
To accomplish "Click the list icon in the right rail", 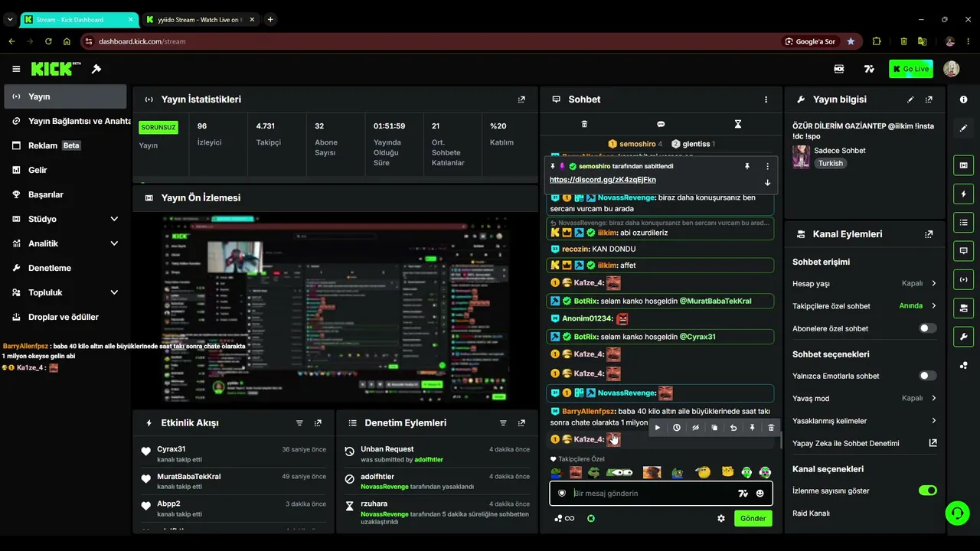I will click(x=963, y=223).
